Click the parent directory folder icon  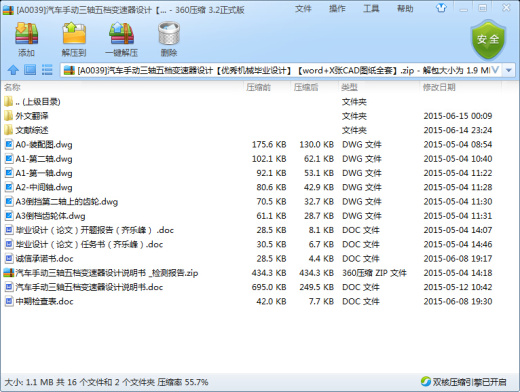8,101
